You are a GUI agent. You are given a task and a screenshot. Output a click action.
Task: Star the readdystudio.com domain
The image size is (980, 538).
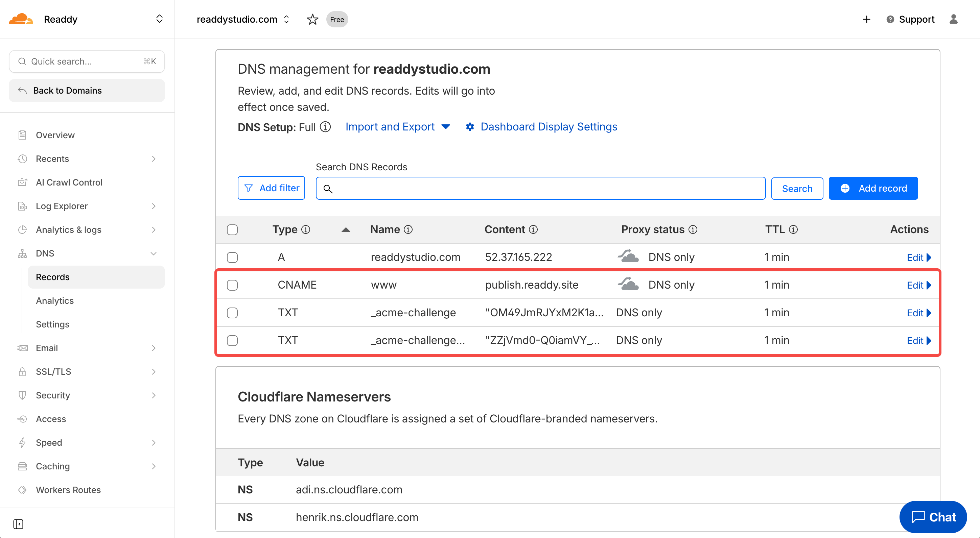[312, 19]
